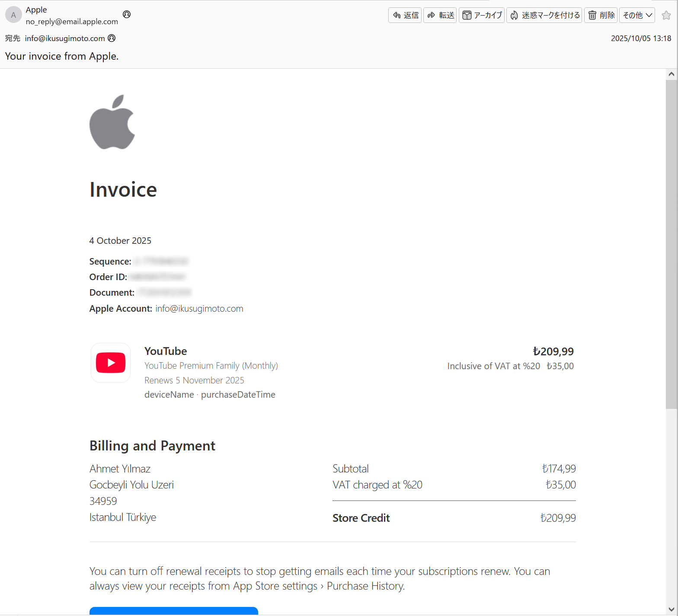Archive this email using アーカイブ
This screenshot has height=616, width=678.
[x=481, y=15]
